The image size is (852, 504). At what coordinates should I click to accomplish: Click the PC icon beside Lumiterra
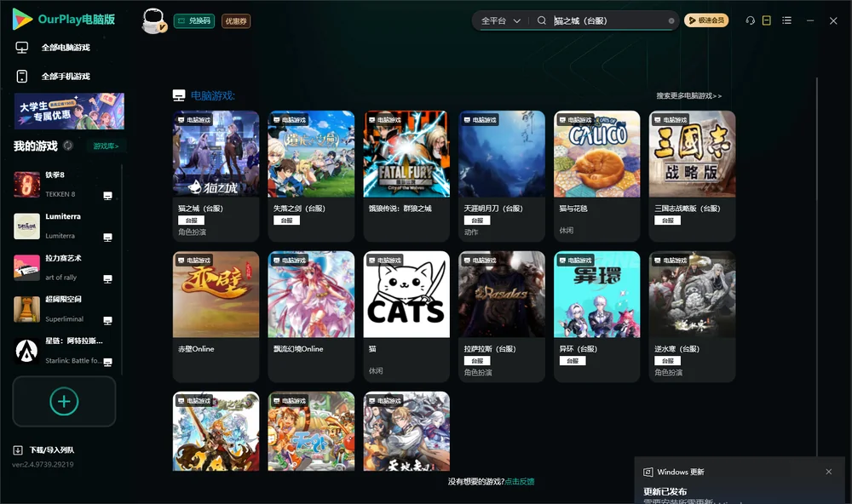[107, 238]
